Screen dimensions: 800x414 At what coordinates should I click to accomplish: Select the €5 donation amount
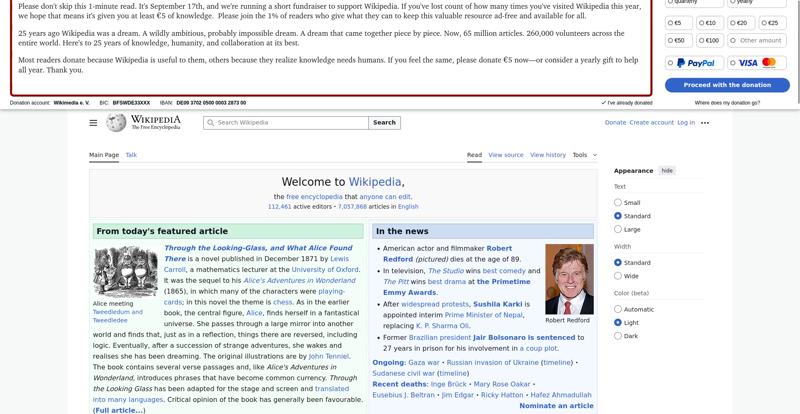679,23
